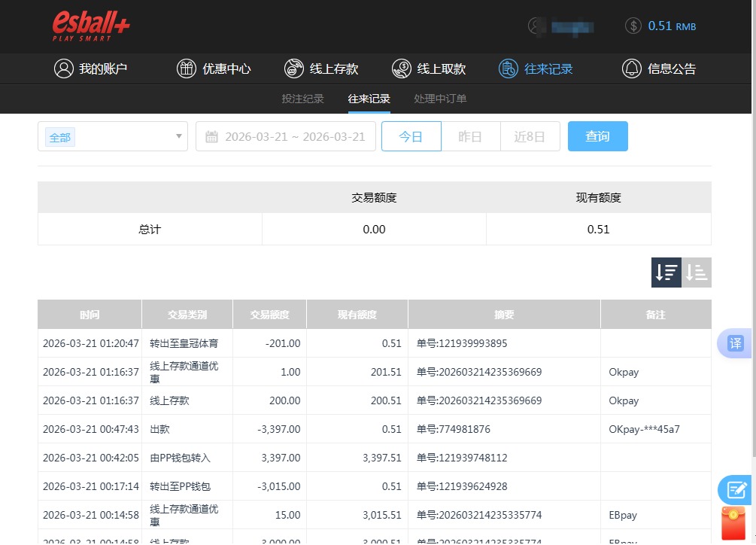
Task: Click the 查询 search button
Action: point(597,136)
